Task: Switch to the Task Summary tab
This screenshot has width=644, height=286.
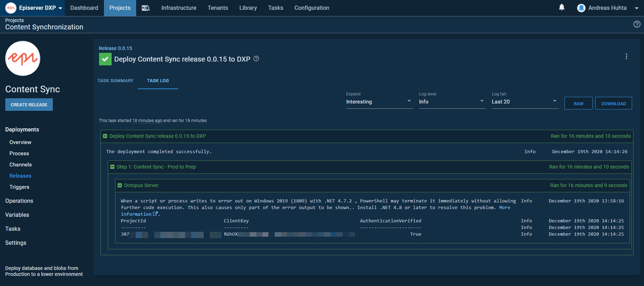Action: pos(115,81)
